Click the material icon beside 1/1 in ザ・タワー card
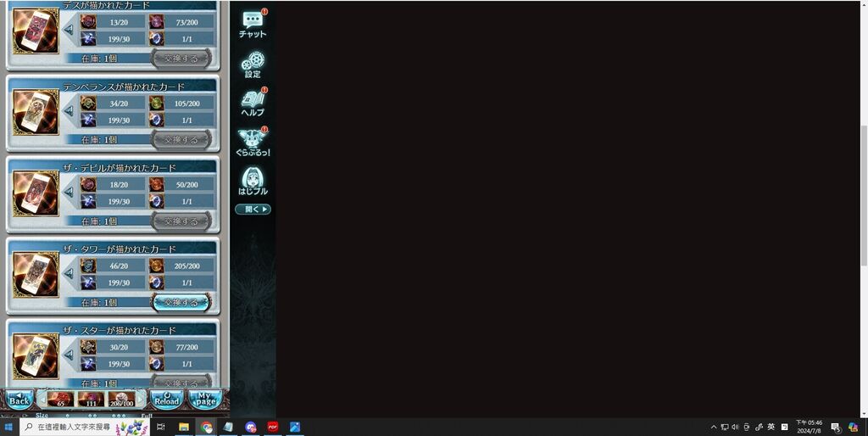 click(x=156, y=282)
